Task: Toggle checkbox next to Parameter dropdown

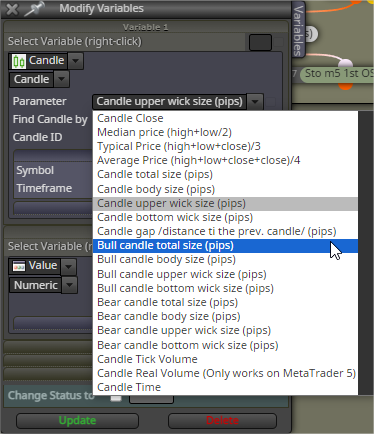Action: point(271,102)
